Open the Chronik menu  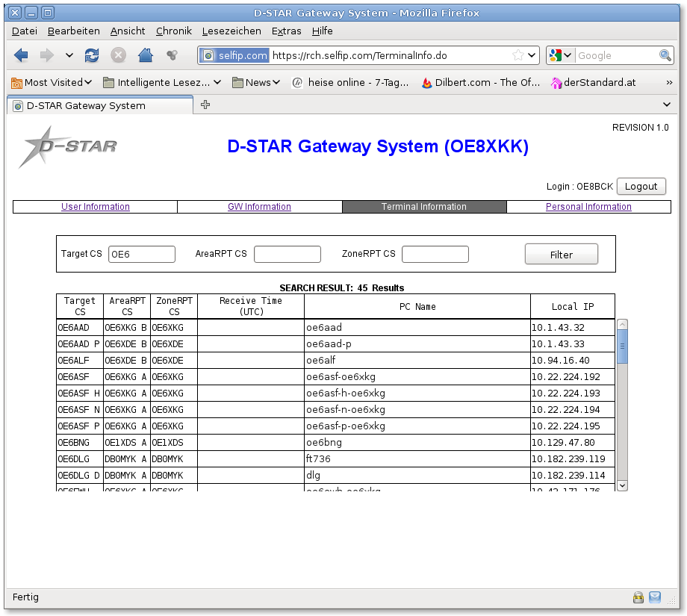174,31
